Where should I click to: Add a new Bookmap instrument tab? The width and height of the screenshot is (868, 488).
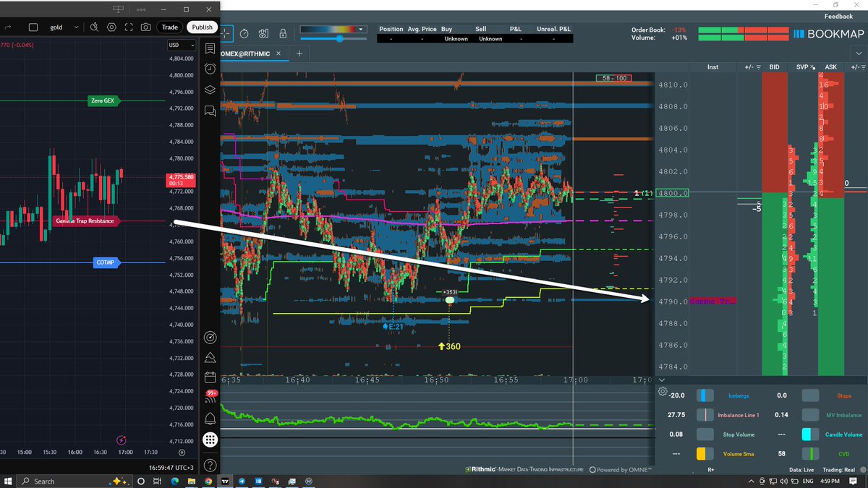pos(299,53)
